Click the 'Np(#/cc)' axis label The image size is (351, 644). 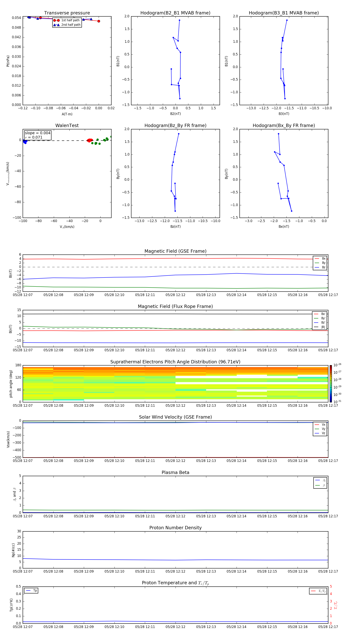13,550
